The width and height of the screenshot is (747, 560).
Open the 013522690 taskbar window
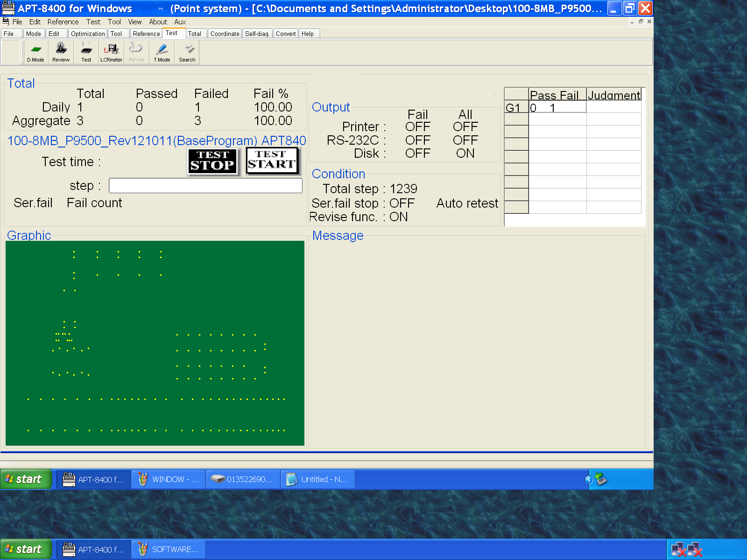(x=243, y=479)
